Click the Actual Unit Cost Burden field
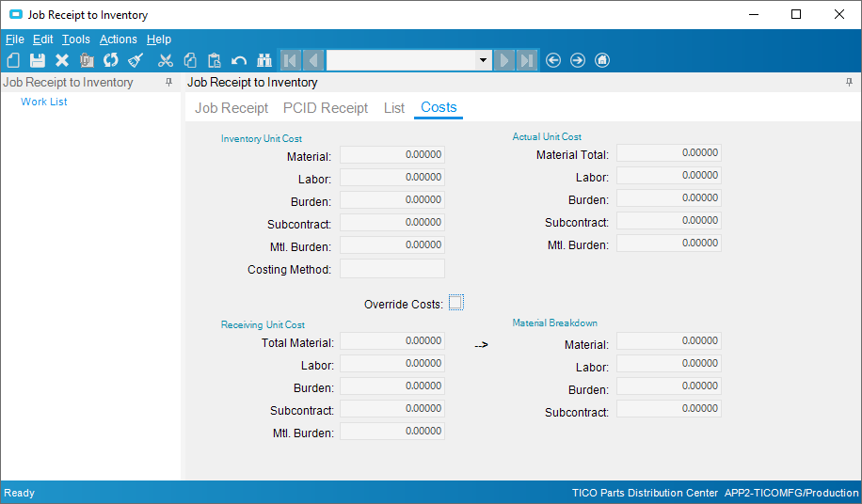862x504 pixels. [668, 197]
